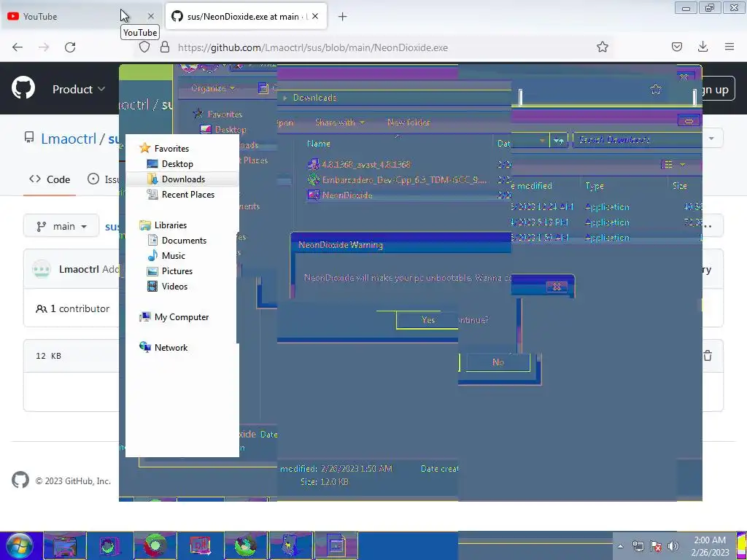Bookmark this page with the star icon

click(x=603, y=47)
